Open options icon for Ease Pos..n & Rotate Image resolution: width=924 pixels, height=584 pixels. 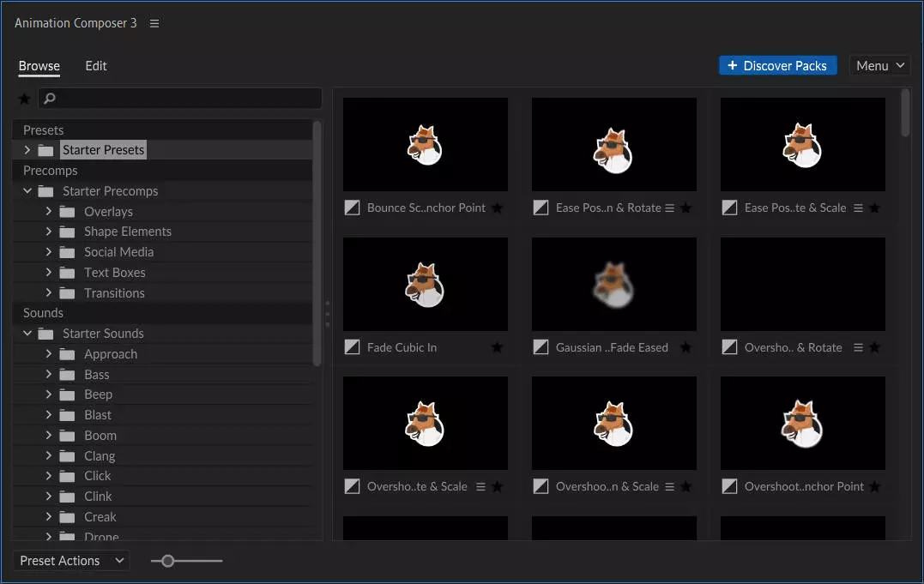(x=670, y=208)
